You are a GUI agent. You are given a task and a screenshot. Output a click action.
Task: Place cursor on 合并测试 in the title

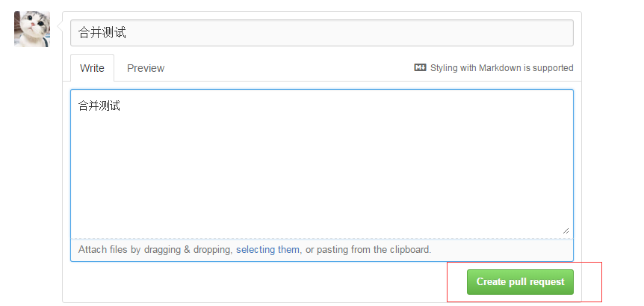[102, 32]
